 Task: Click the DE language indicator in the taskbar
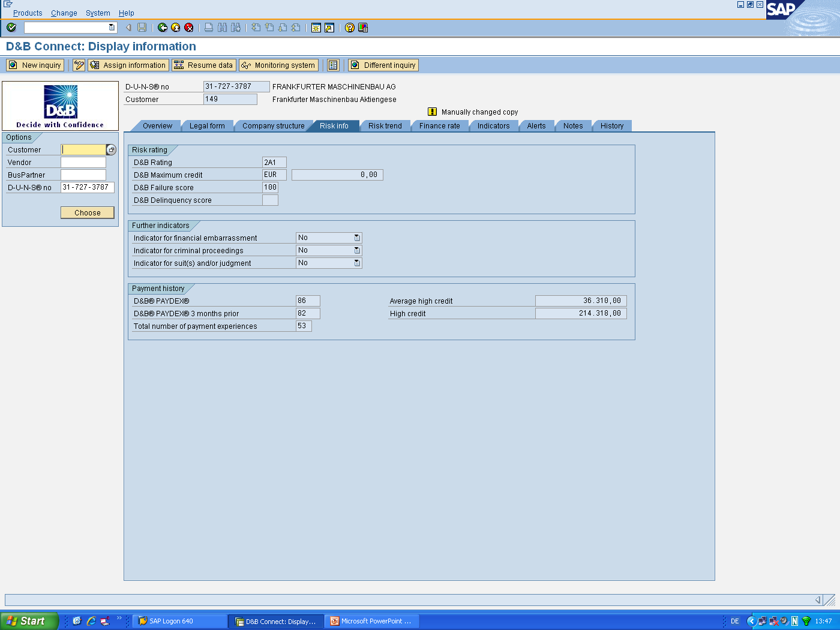point(735,622)
